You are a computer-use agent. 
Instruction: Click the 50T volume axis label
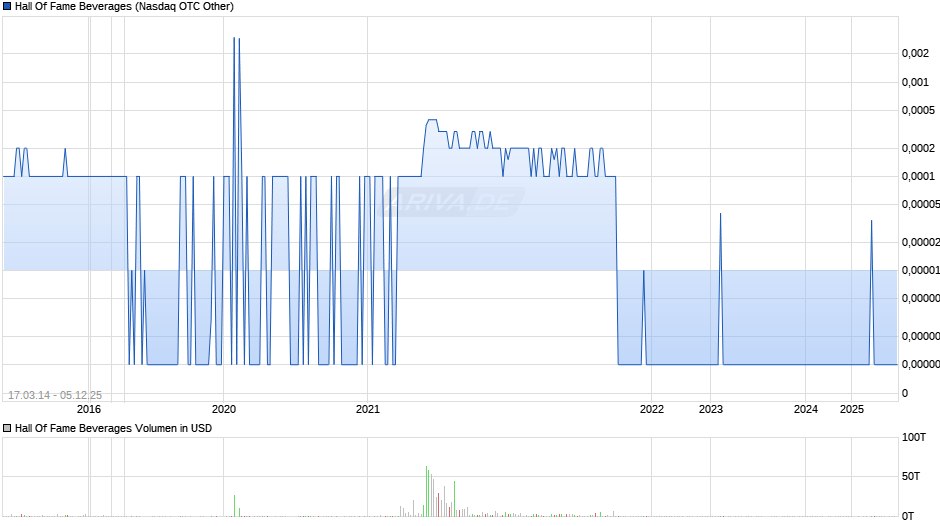[911, 476]
